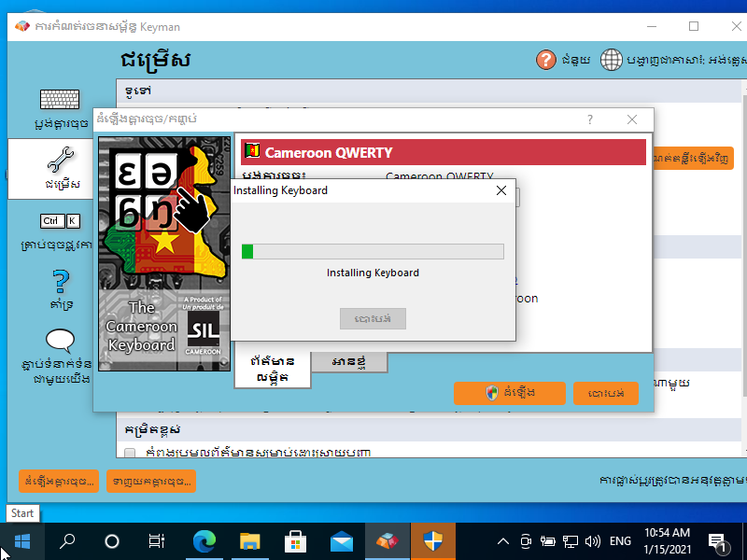Screen dimensions: 747x560
Task: Switch to the readme tab
Action: (349, 362)
